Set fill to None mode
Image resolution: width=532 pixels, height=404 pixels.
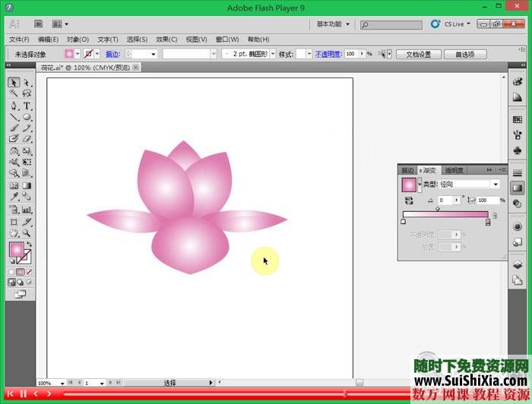click(29, 272)
